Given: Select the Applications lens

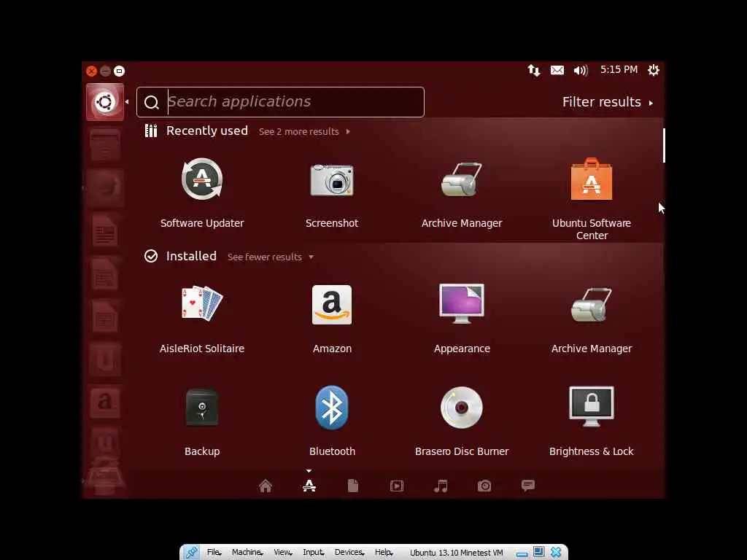Looking at the screenshot, I should click(309, 486).
